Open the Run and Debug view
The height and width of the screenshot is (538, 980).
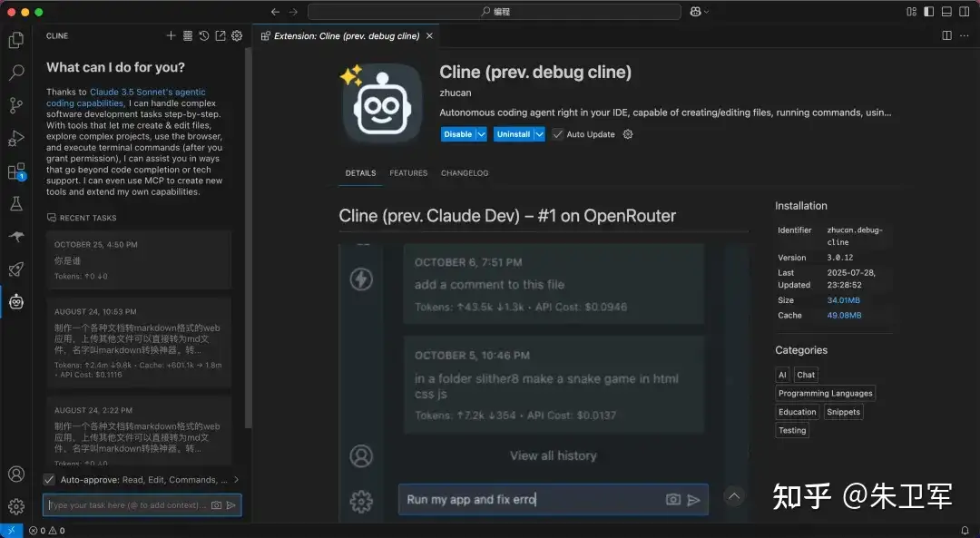[16, 138]
